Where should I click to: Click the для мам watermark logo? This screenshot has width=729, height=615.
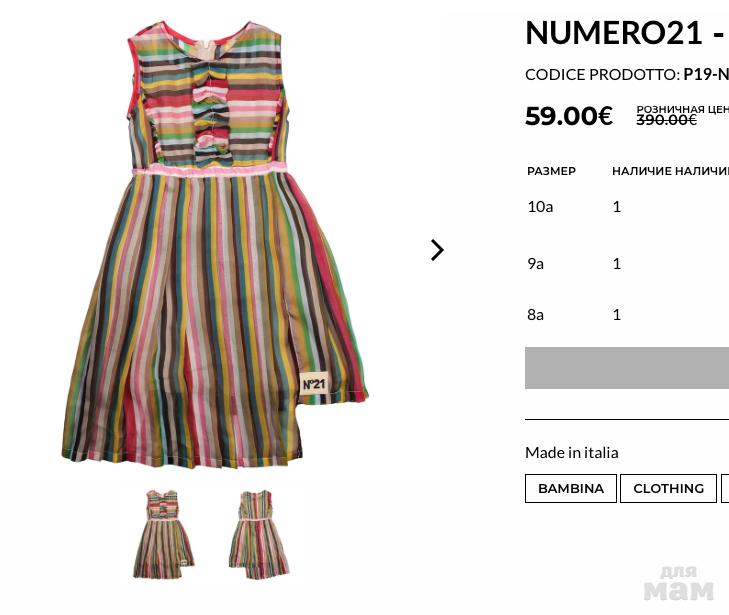pos(679,583)
